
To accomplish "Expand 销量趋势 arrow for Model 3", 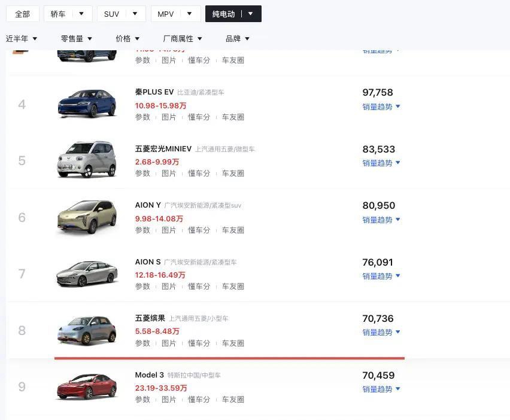I will click(398, 388).
